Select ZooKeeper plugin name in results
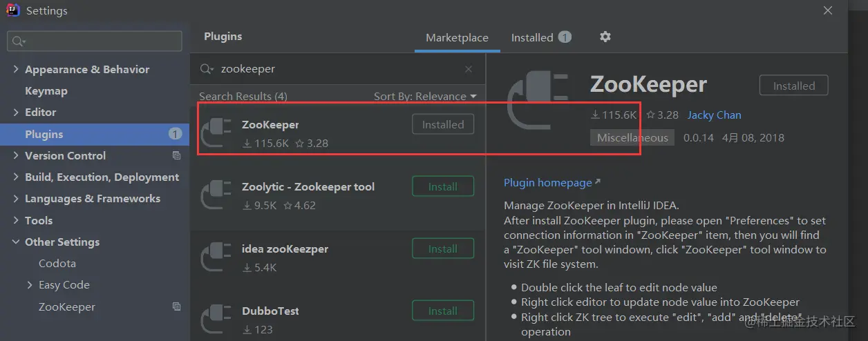 270,124
